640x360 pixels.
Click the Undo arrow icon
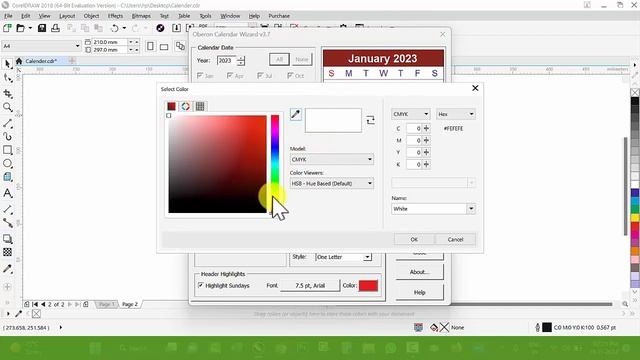click(x=115, y=28)
